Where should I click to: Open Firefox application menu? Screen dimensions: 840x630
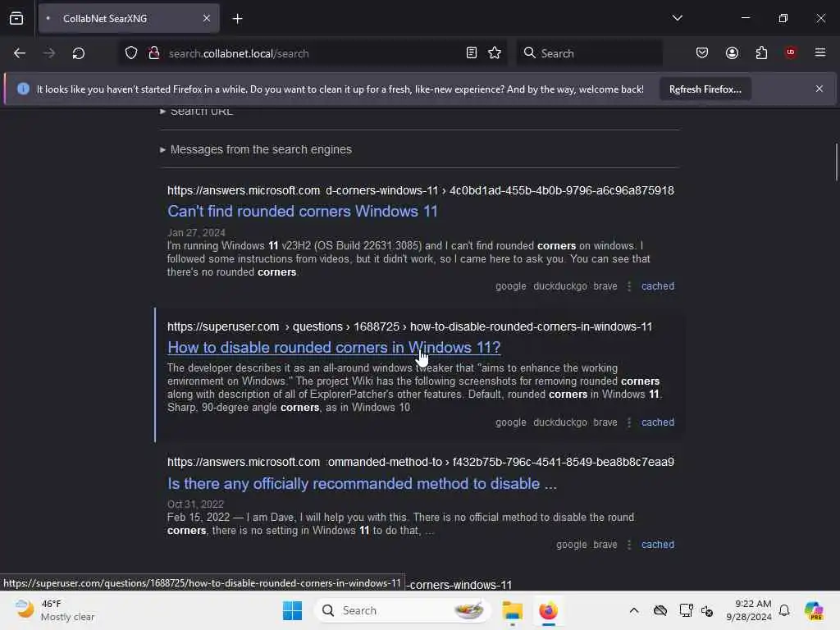(819, 52)
